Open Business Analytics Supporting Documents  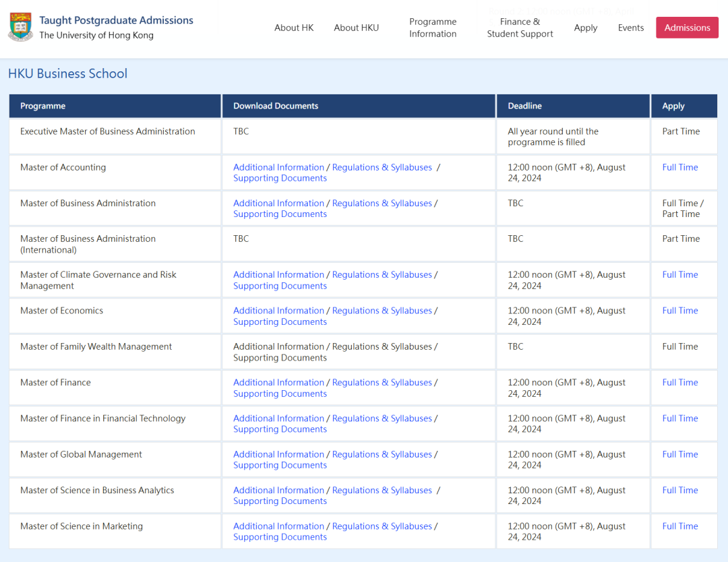pos(280,501)
